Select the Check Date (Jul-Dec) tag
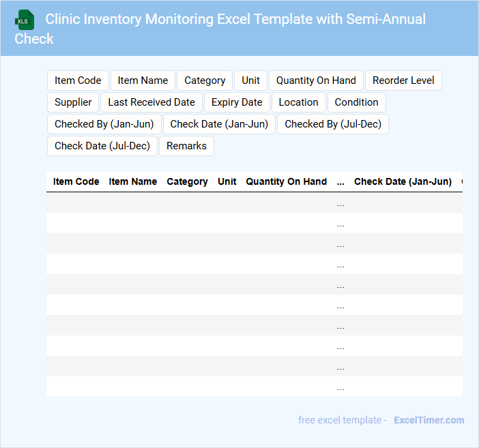This screenshot has height=448, width=479. point(102,146)
